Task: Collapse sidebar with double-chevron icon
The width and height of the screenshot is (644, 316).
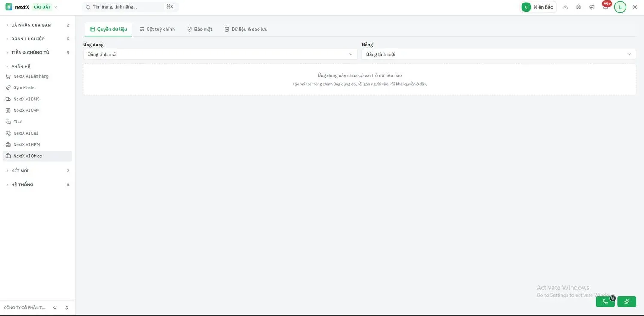Action: pyautogui.click(x=55, y=307)
